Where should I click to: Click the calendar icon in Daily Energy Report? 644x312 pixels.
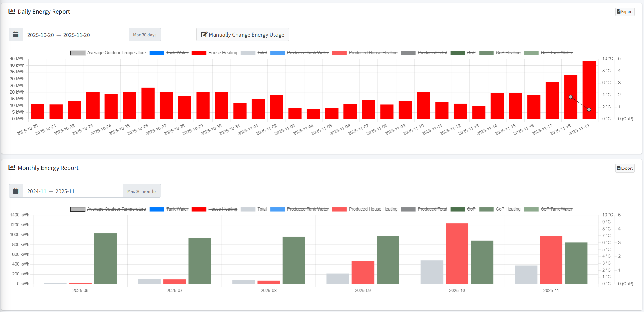(16, 35)
